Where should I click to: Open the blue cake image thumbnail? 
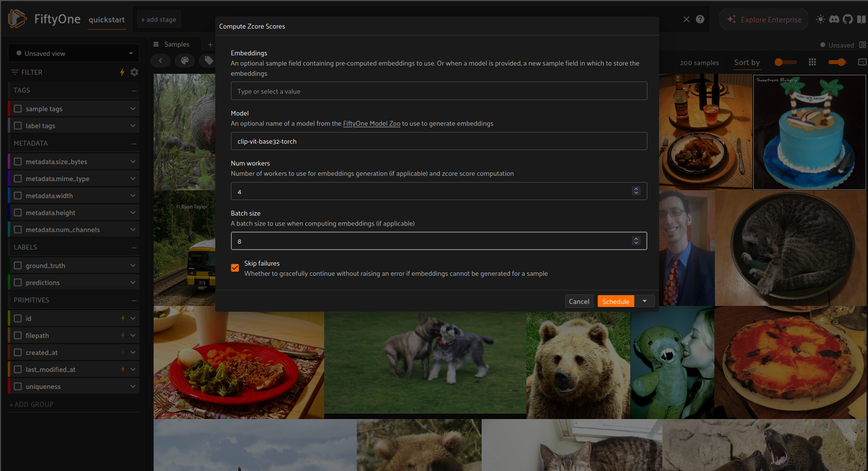point(810,132)
